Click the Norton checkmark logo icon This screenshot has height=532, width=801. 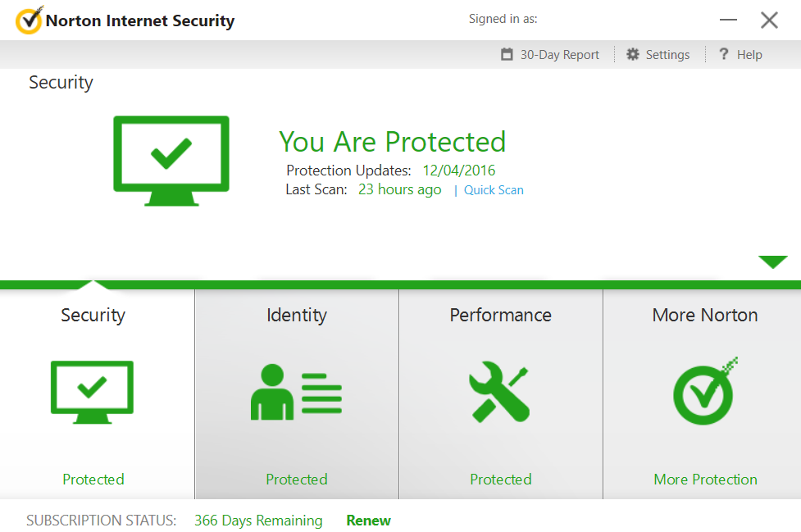pyautogui.click(x=30, y=20)
